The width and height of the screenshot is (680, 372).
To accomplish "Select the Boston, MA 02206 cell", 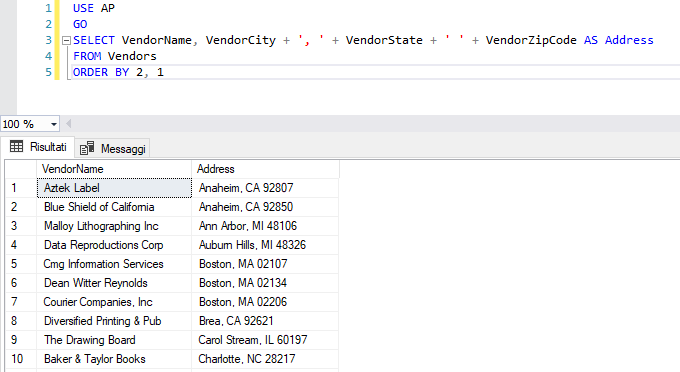I will [265, 302].
